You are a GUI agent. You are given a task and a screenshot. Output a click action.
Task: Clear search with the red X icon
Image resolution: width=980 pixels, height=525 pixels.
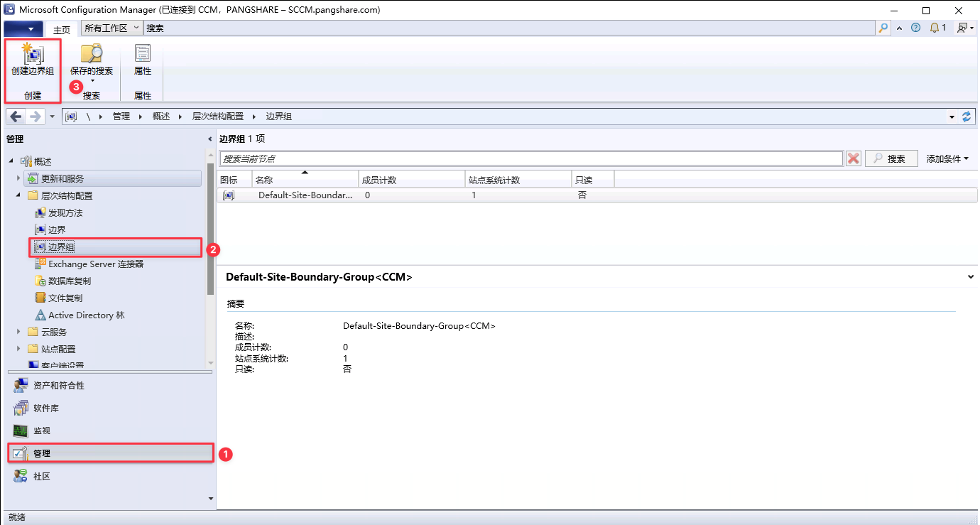[x=854, y=158]
